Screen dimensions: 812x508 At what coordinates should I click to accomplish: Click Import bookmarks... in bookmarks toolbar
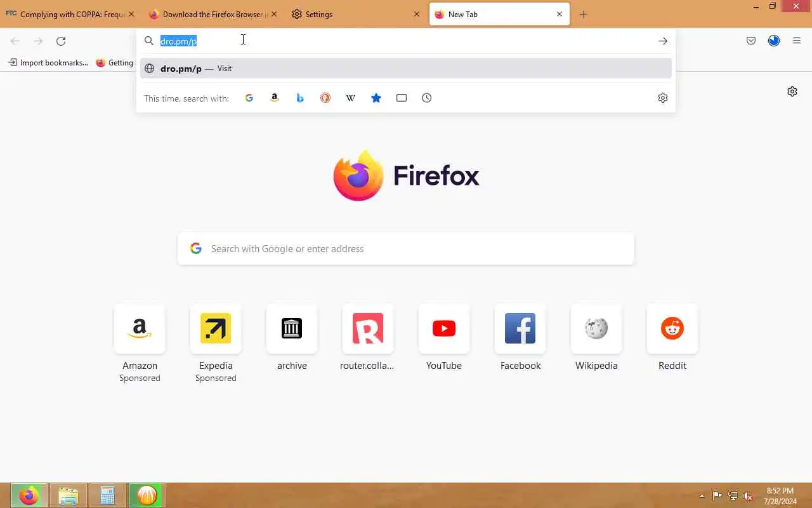[48, 63]
